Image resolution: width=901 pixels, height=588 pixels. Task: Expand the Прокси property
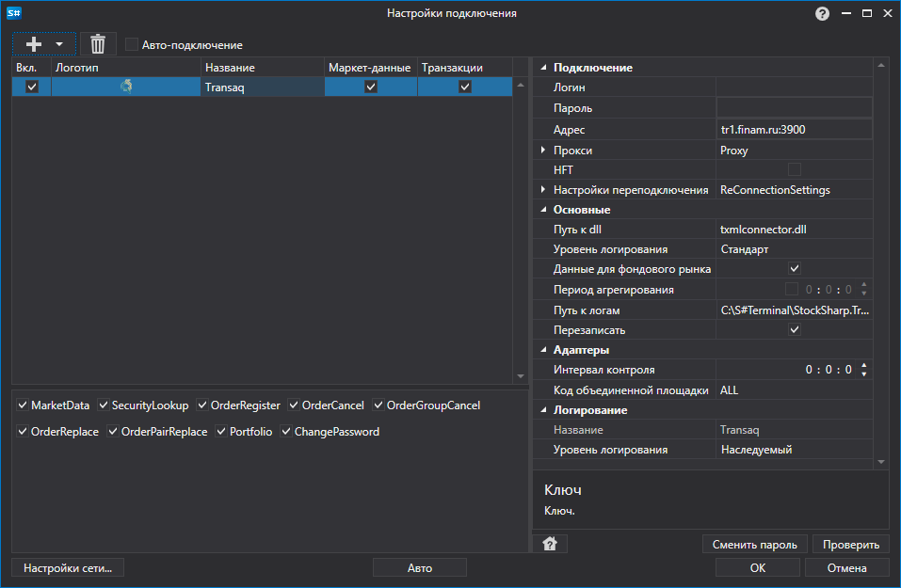click(x=543, y=150)
